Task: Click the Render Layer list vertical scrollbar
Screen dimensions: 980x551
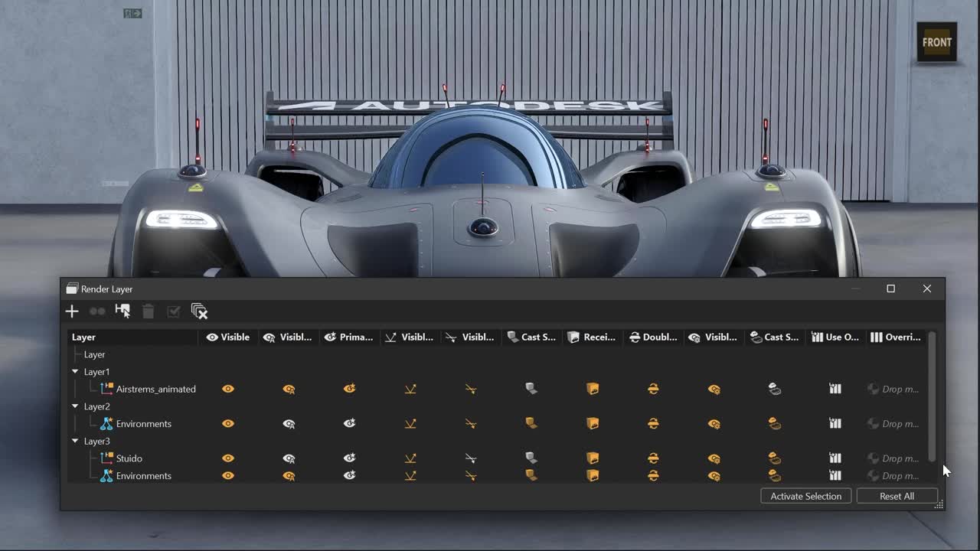Action: 932,396
